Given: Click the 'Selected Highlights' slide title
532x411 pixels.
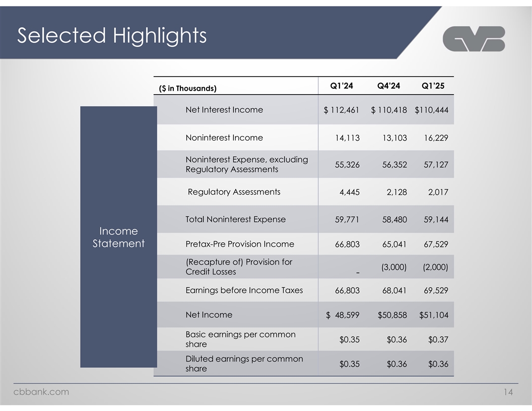Looking at the screenshot, I should (x=112, y=36).
